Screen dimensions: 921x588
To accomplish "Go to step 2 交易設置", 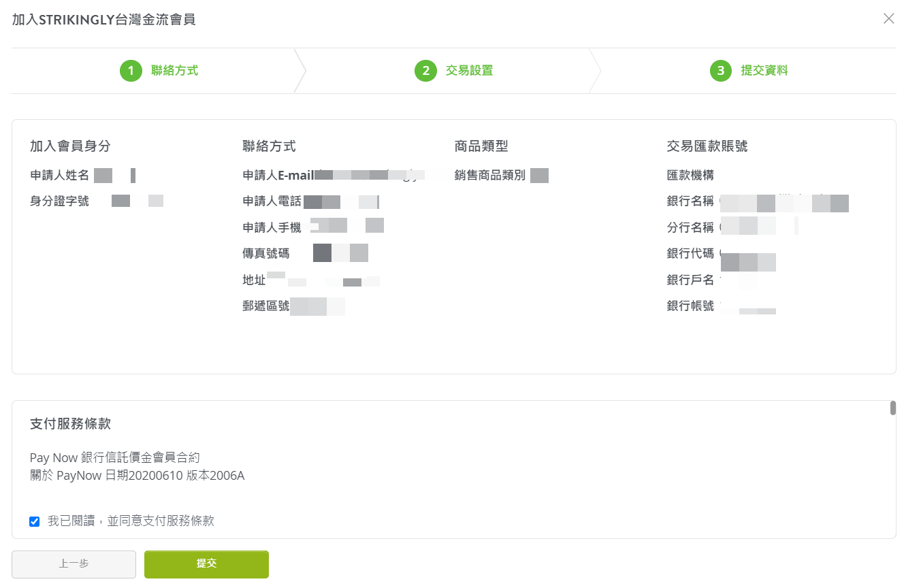I will pyautogui.click(x=454, y=71).
